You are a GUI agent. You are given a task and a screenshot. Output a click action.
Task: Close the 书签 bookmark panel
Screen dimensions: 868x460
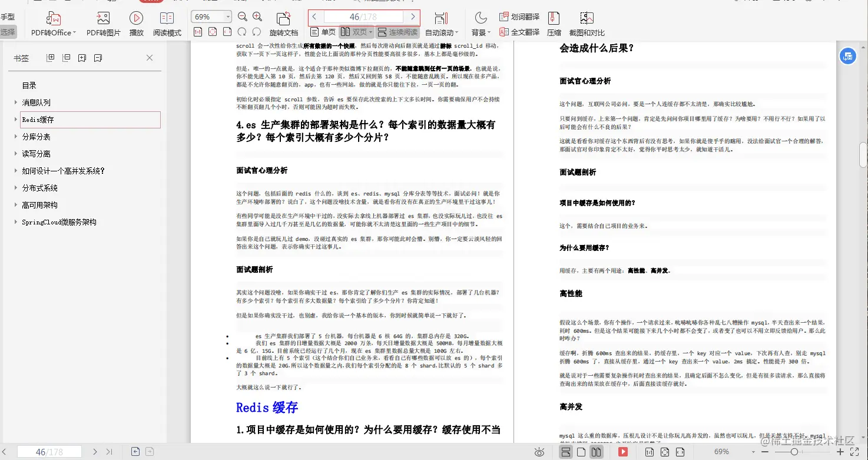coord(150,58)
